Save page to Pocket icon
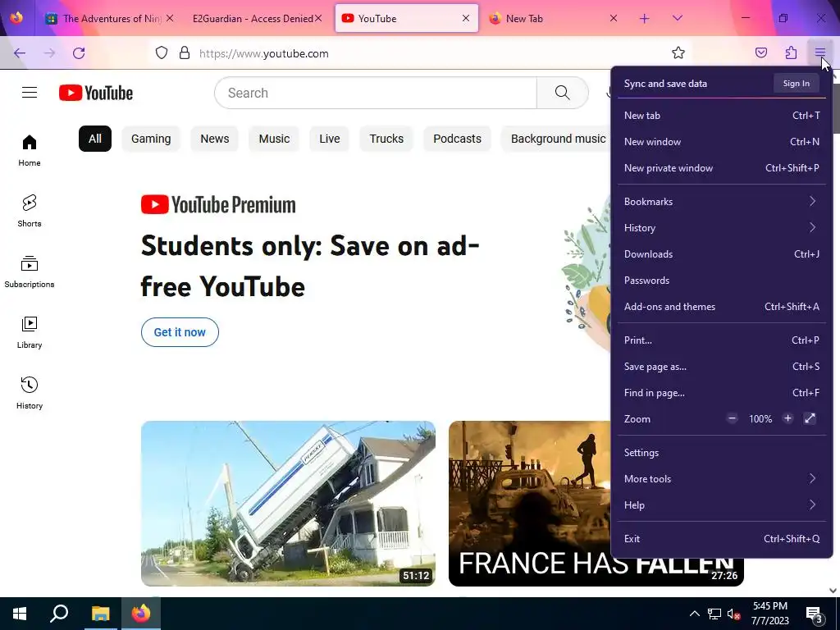The height and width of the screenshot is (630, 840). click(x=760, y=52)
